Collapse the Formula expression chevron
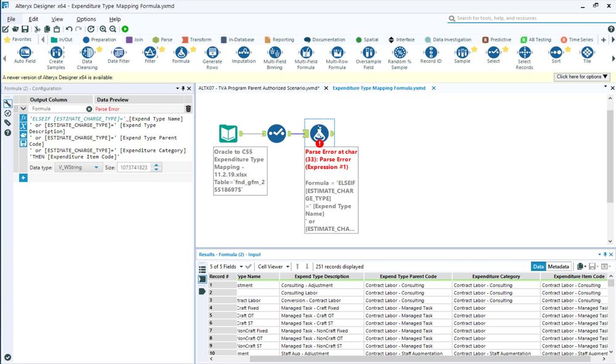This screenshot has height=364, width=616. (23, 109)
